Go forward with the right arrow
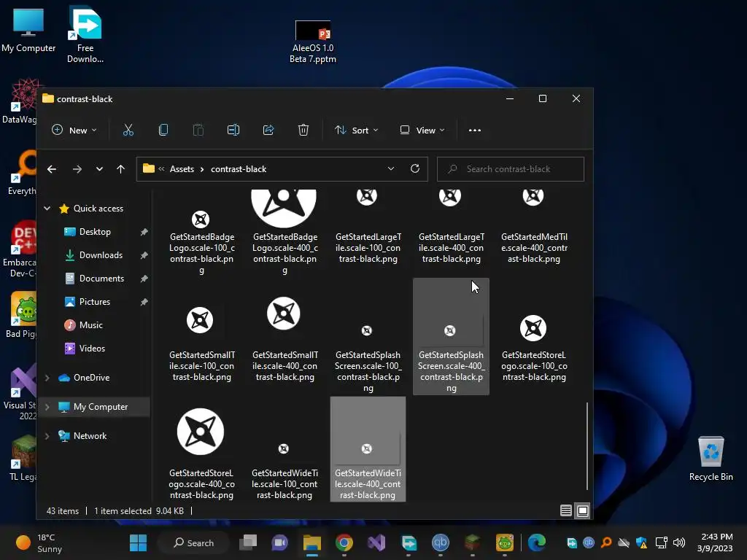 (77, 169)
